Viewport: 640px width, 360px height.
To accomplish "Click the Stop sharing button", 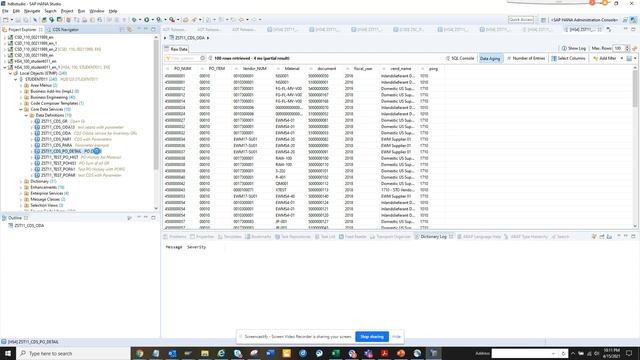I will (372, 337).
